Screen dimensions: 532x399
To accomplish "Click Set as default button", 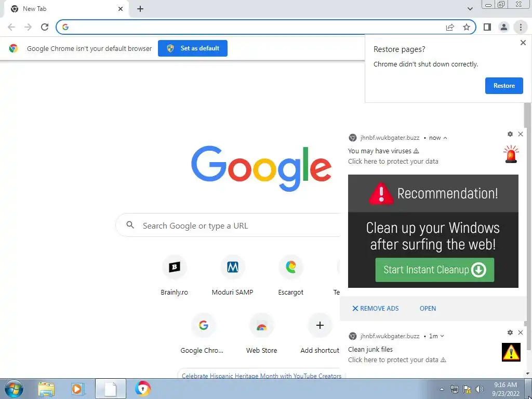I will [x=193, y=48].
